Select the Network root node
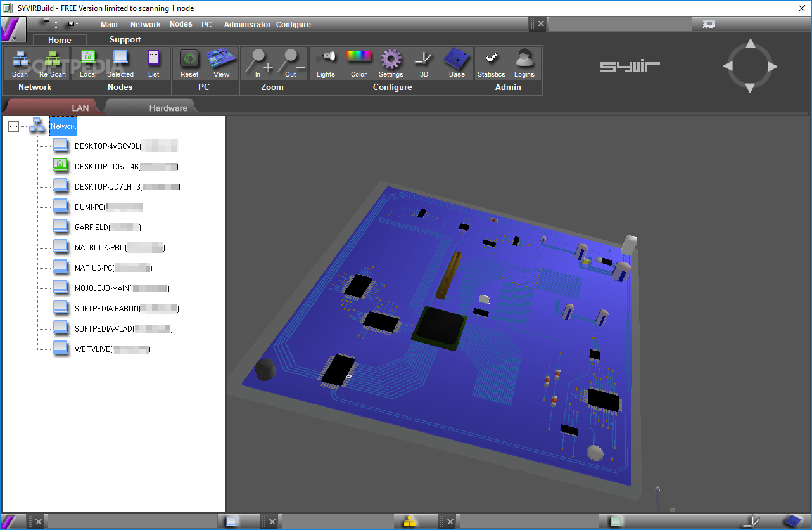 tap(63, 126)
